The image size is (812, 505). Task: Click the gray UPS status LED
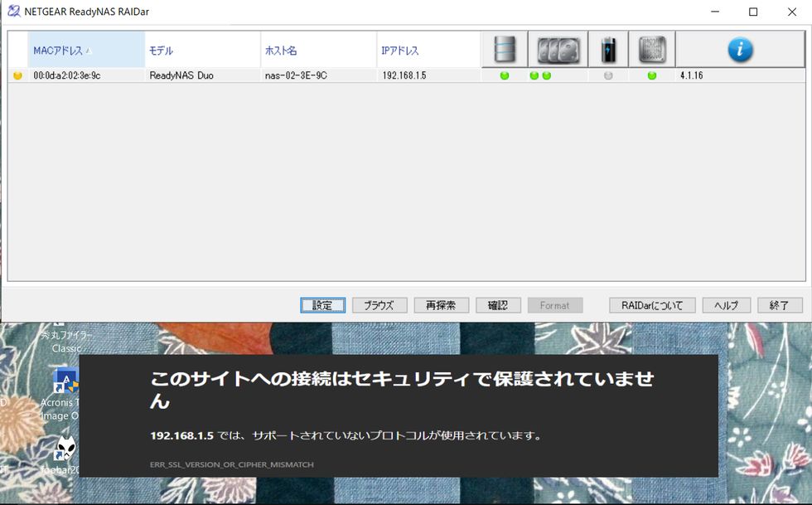tap(608, 75)
